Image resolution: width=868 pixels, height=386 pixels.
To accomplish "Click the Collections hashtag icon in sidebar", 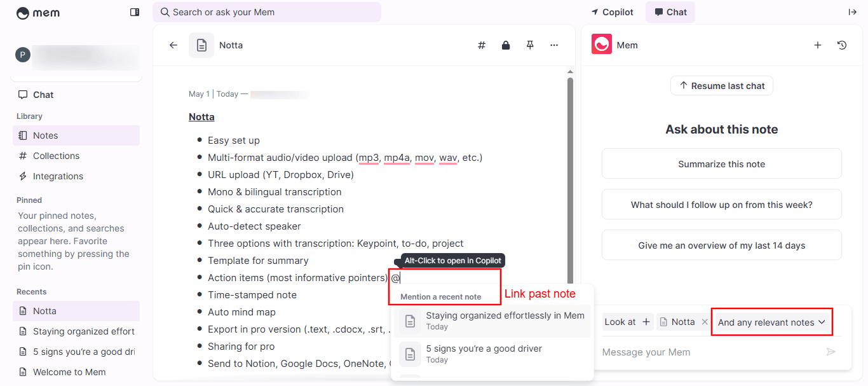I will point(23,156).
